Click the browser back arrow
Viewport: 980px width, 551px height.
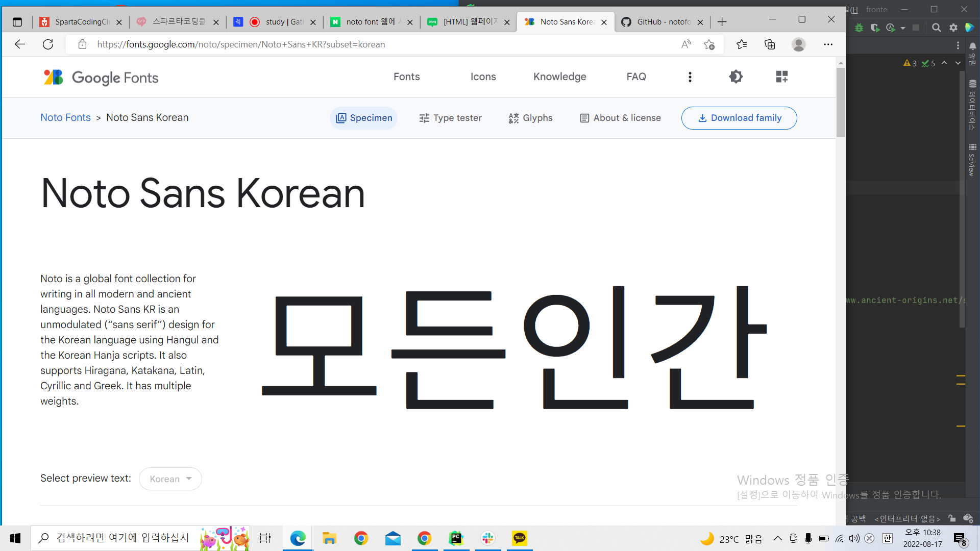19,44
